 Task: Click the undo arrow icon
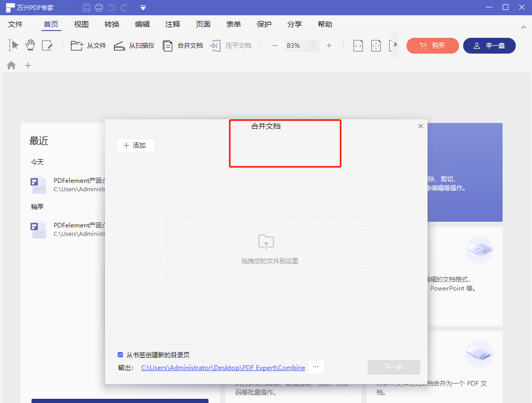[111, 7]
